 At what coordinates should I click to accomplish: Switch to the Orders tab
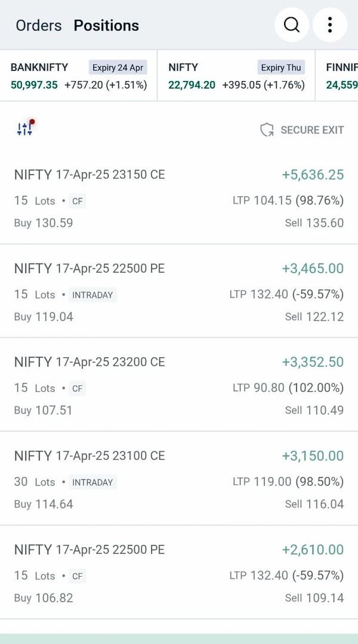point(39,26)
